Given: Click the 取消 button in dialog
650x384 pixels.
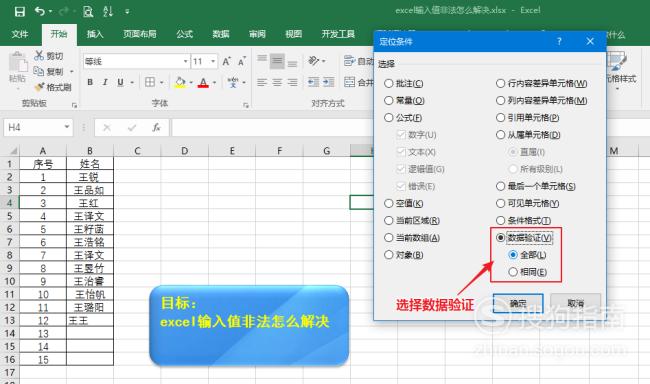Looking at the screenshot, I should (576, 304).
